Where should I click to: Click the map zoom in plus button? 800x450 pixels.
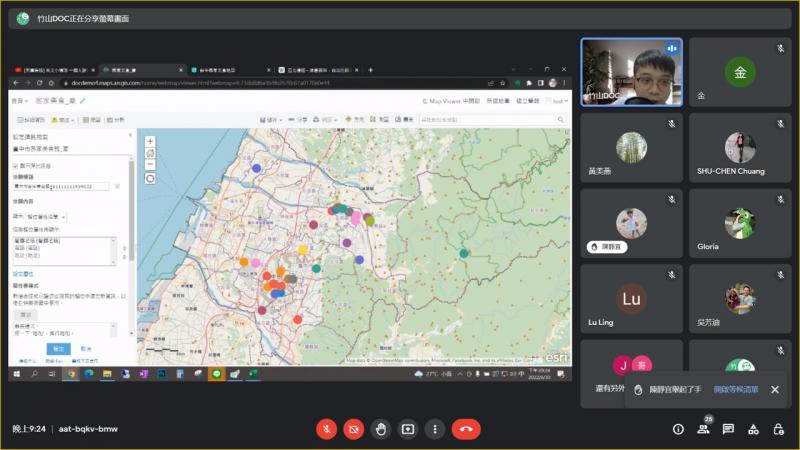pos(150,142)
